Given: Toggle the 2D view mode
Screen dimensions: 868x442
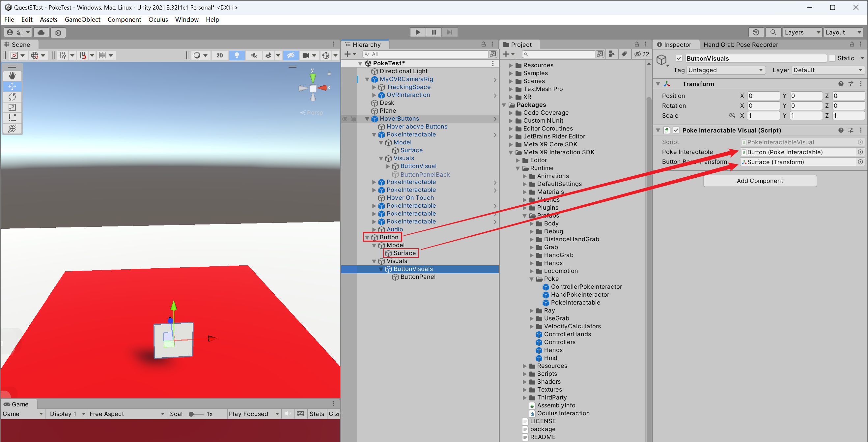Looking at the screenshot, I should point(220,55).
